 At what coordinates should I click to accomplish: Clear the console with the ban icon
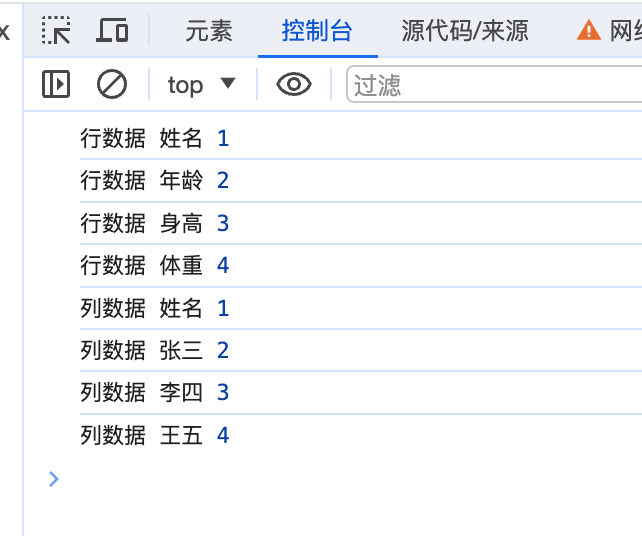coord(112,84)
